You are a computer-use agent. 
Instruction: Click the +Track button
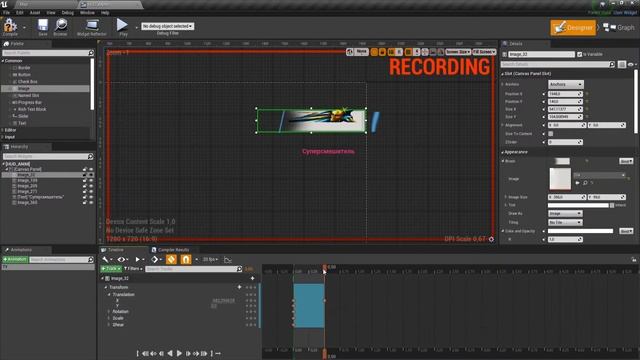111,269
